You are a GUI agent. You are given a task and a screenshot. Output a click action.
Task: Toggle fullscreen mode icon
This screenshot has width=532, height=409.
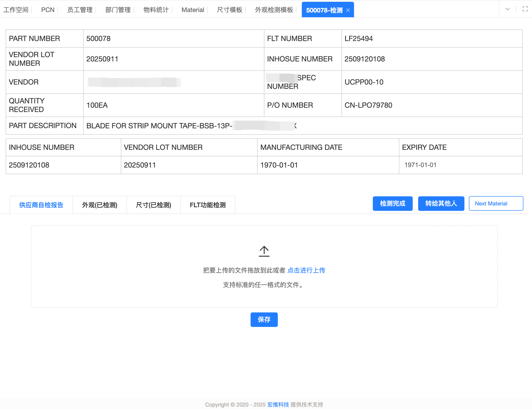tap(525, 9)
